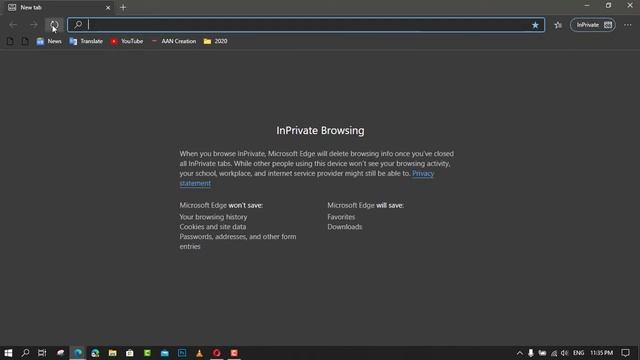Click the 'Downloads' list entry text
Screen dimensions: 640x360
click(x=344, y=227)
